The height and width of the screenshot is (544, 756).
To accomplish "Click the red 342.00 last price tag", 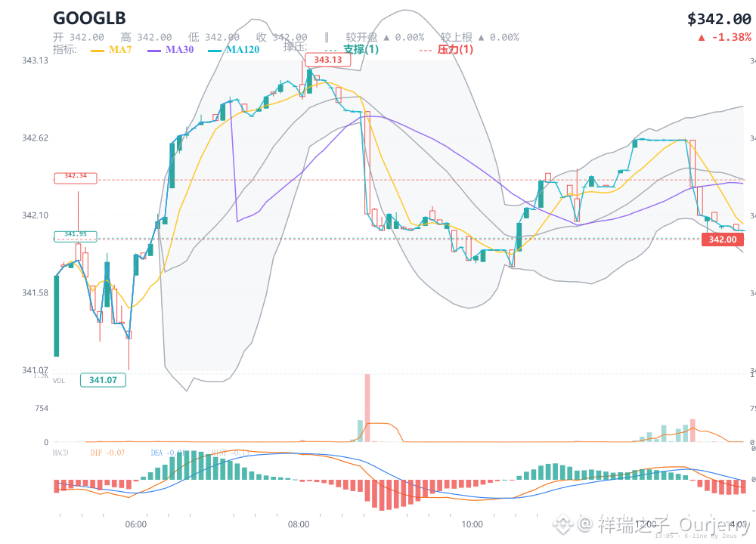I will tap(722, 240).
